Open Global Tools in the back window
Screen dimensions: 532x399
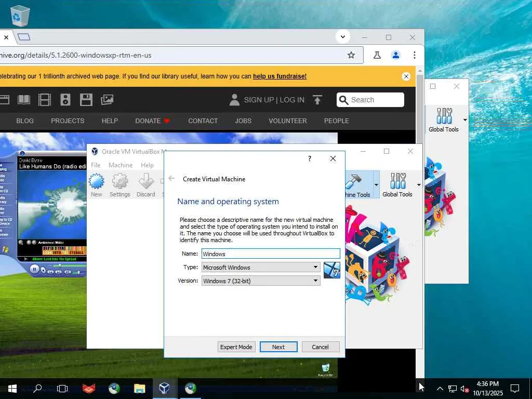pyautogui.click(x=444, y=120)
